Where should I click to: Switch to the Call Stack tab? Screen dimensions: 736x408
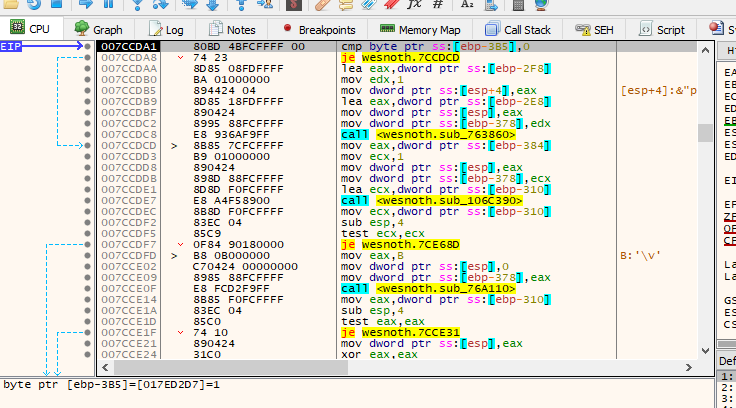tap(517, 30)
